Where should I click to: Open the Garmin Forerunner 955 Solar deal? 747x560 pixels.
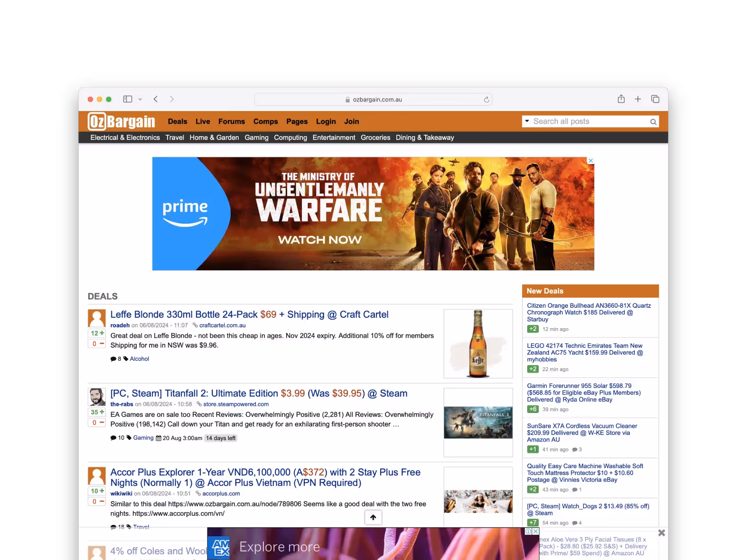[584, 393]
